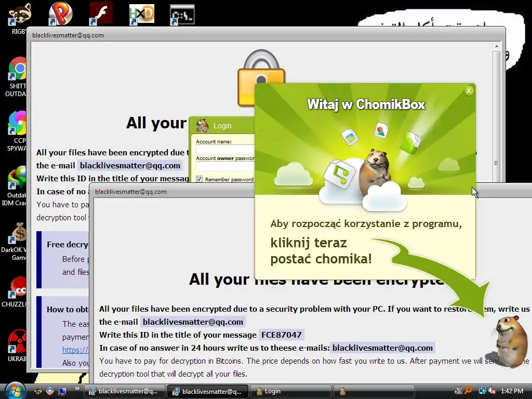Screen dimensions: 532x399
Task: Click the front ransom window title bar
Action: (173, 191)
